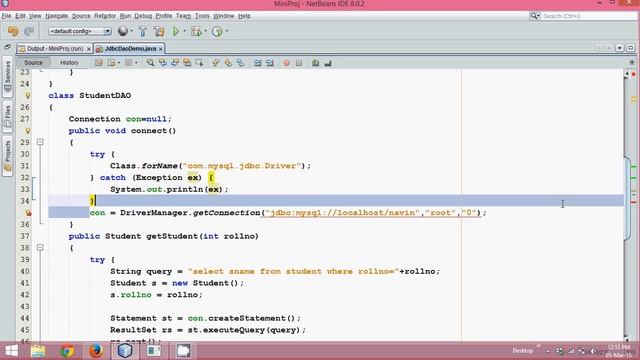The height and width of the screenshot is (360, 640).
Task: Click the Redo arrow in main toolbar
Action: [x=29, y=31]
